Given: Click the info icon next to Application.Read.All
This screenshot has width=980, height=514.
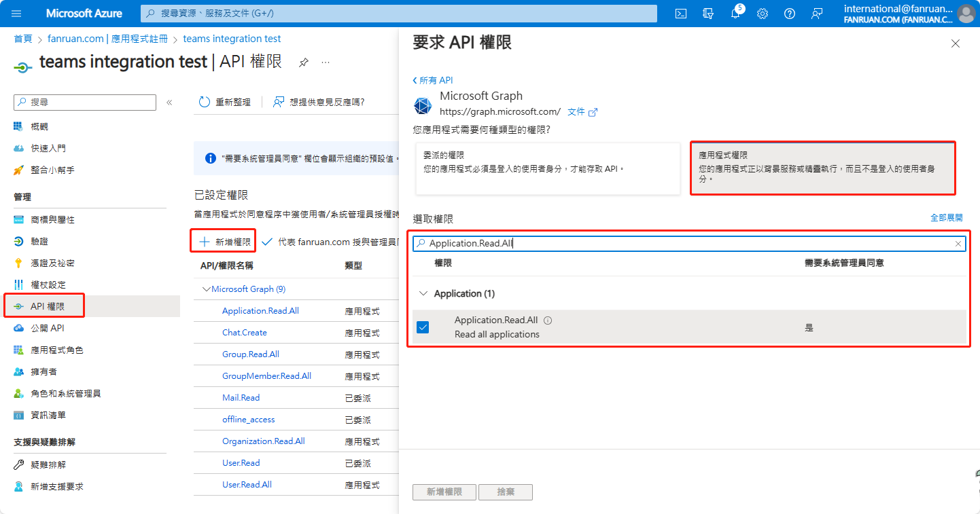Looking at the screenshot, I should (x=548, y=320).
